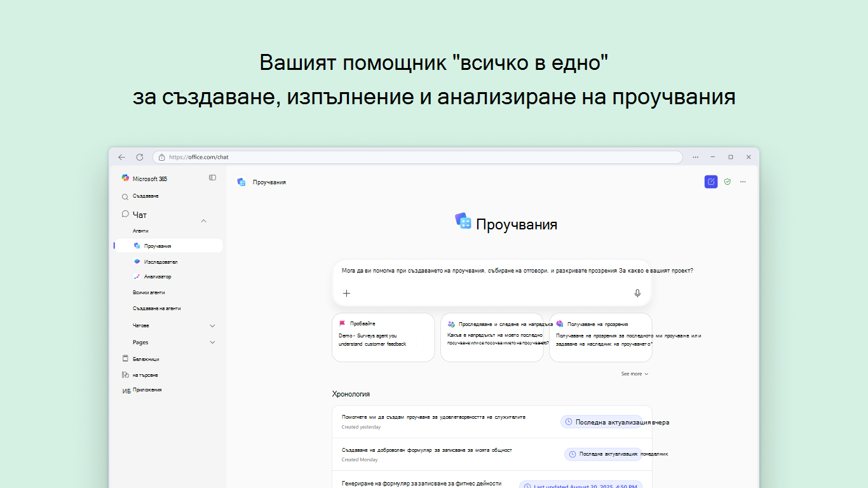Collapse the Чат section chevron

(203, 220)
